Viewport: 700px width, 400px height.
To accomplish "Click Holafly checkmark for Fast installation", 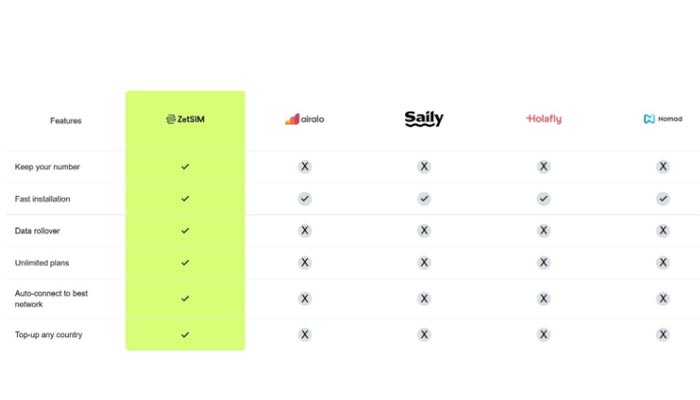I will coord(543,199).
